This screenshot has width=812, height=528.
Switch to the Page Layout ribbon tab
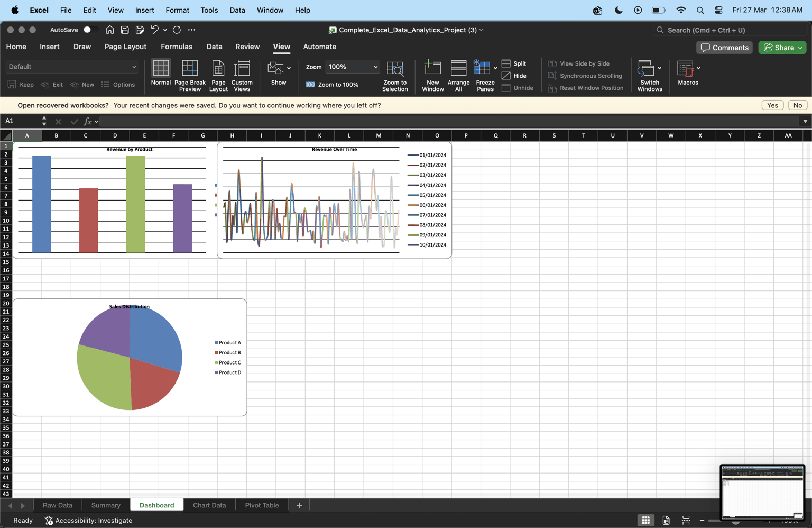[x=125, y=47]
